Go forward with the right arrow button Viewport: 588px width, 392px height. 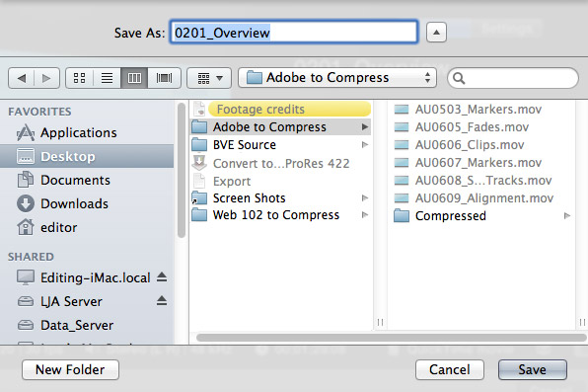(x=47, y=78)
